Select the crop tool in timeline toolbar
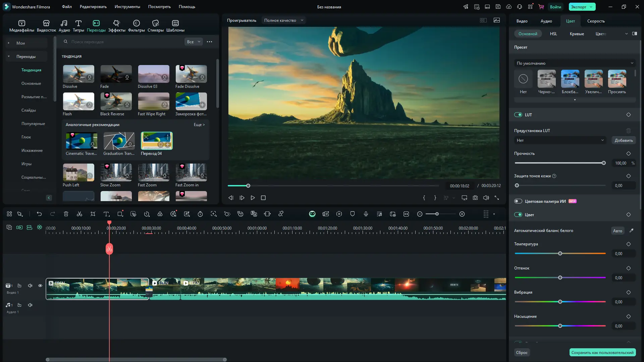The height and width of the screenshot is (362, 644). pos(93,214)
